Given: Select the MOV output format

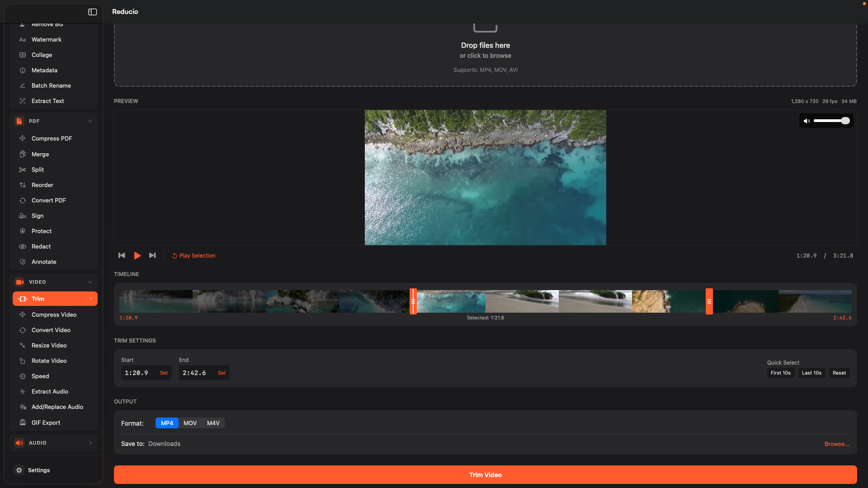Looking at the screenshot, I should 190,423.
